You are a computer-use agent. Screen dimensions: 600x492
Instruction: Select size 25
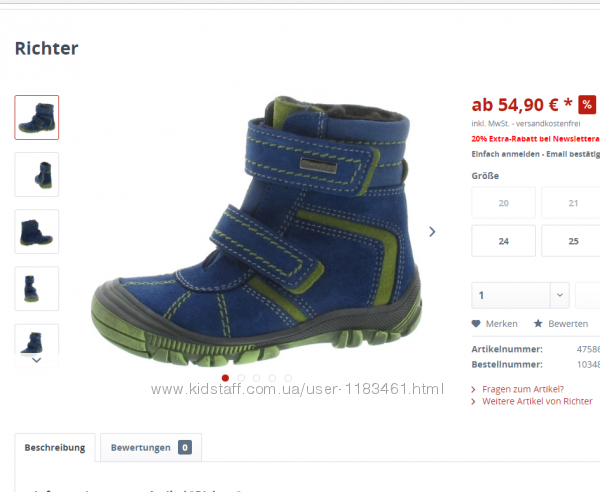click(571, 241)
